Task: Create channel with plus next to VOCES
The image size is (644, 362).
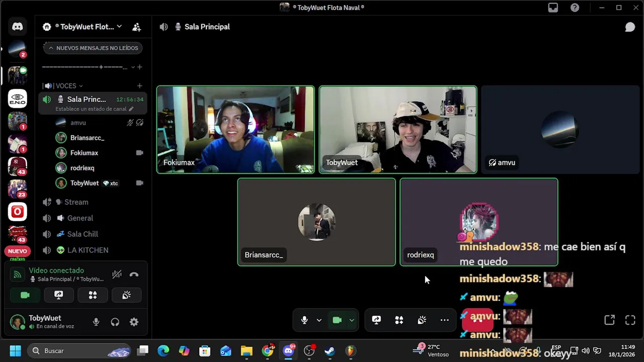Action: point(139,86)
